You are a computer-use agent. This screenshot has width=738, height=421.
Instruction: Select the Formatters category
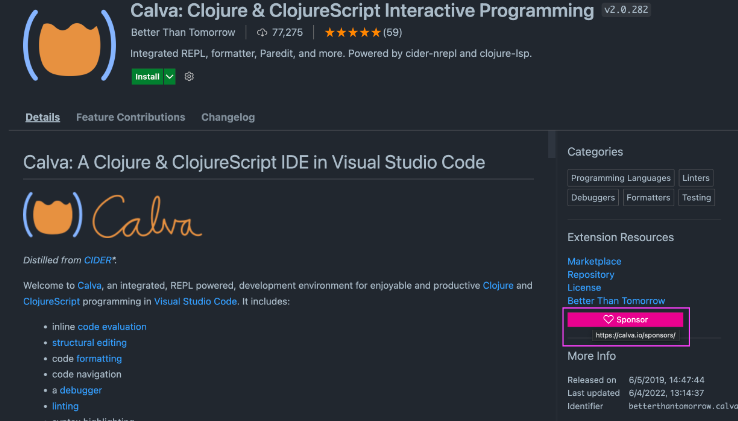(x=648, y=198)
